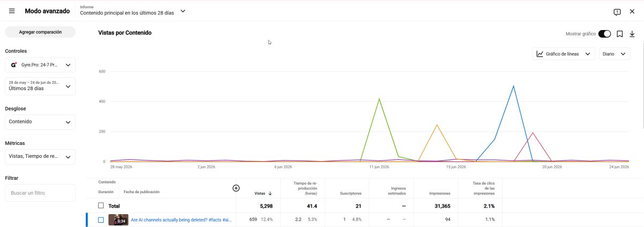Click the Vistas por Contenido chart title
Image resolution: width=644 pixels, height=227 pixels.
(x=125, y=33)
